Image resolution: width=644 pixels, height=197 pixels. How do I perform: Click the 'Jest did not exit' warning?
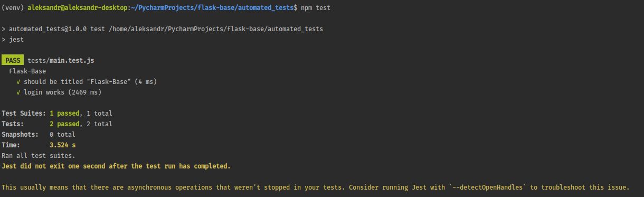tap(116, 166)
